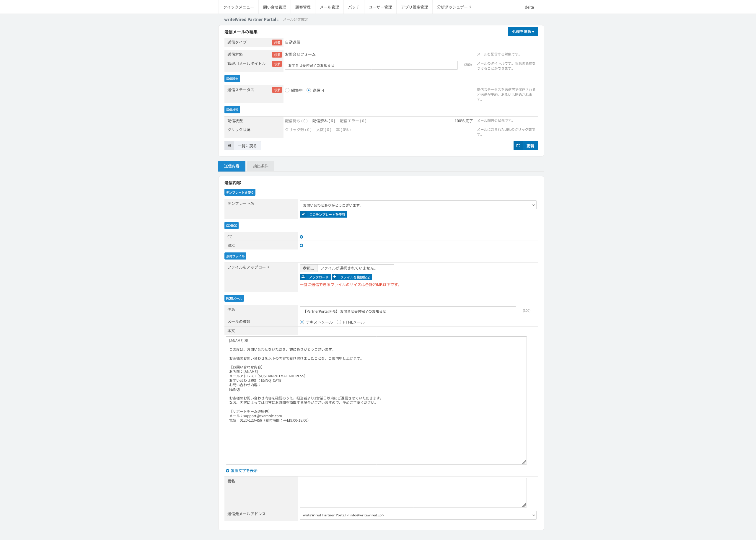
Task: Click the plus icon beside 置換文字を表示
Action: [x=227, y=471]
